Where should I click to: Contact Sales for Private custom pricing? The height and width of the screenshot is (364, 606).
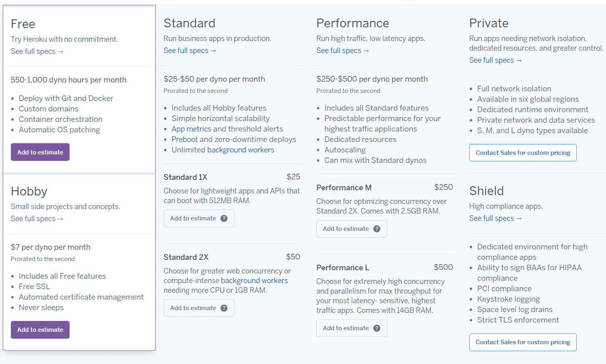click(x=523, y=153)
